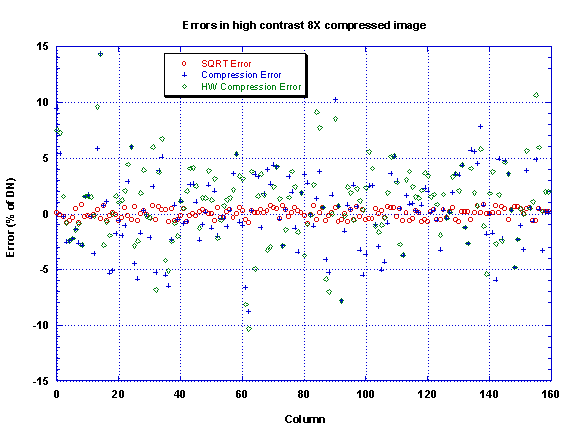Click the 80 tick label on x-axis
Image resolution: width=576 pixels, height=432 pixels.
(x=303, y=395)
